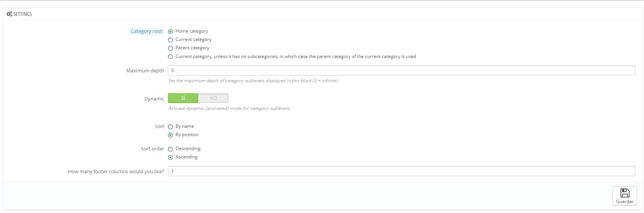
Task: Select current category unless no subcategories option
Action: (170, 57)
